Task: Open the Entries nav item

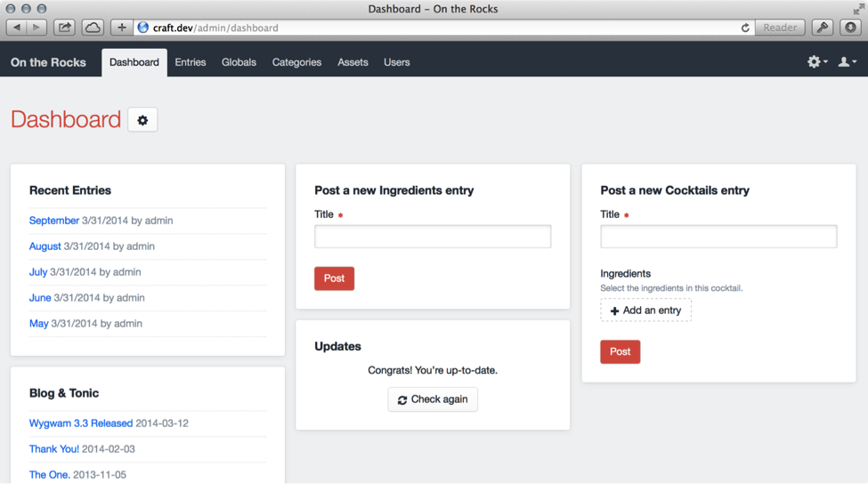Action: click(191, 62)
